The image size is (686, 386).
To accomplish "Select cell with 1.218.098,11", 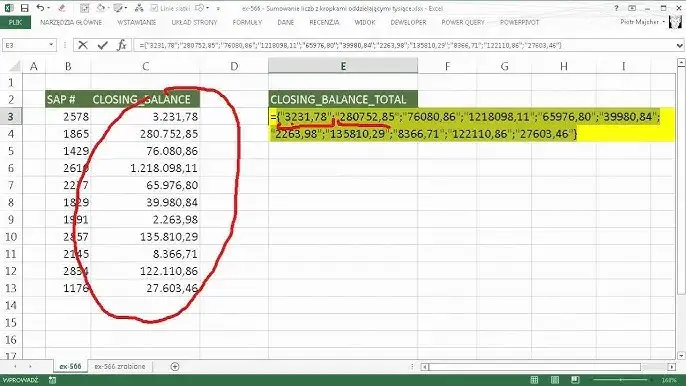I will coord(145,168).
